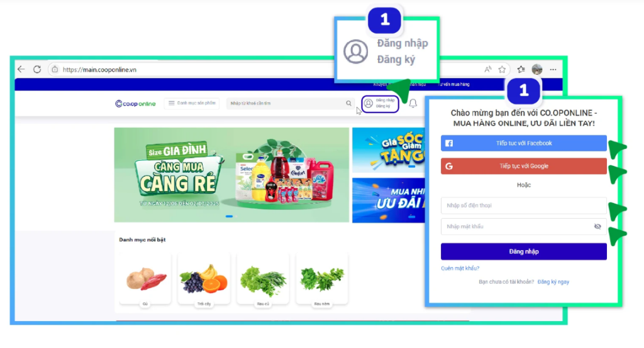The width and height of the screenshot is (644, 348).
Task: Add page to favorites star icon
Action: tap(502, 69)
